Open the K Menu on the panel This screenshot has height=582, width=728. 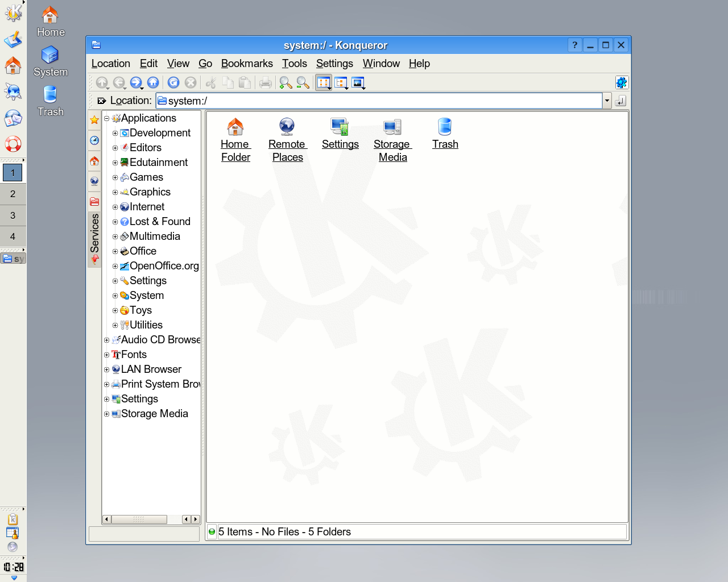coord(13,13)
